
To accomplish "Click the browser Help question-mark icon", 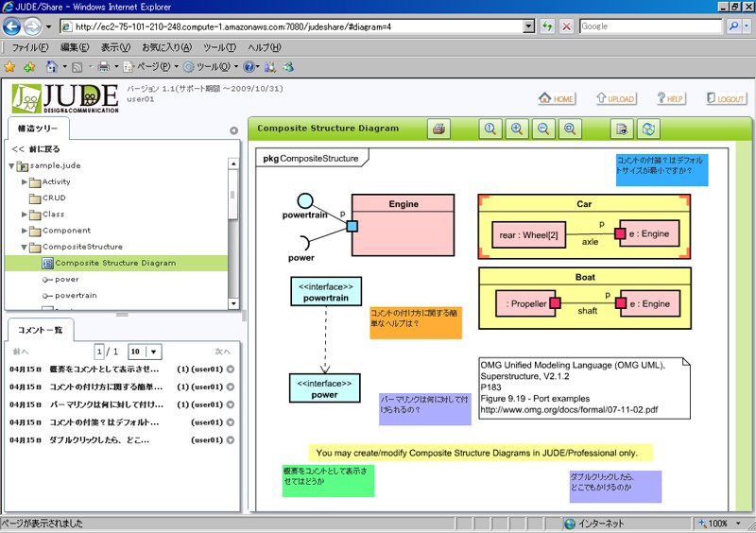I will pyautogui.click(x=249, y=67).
